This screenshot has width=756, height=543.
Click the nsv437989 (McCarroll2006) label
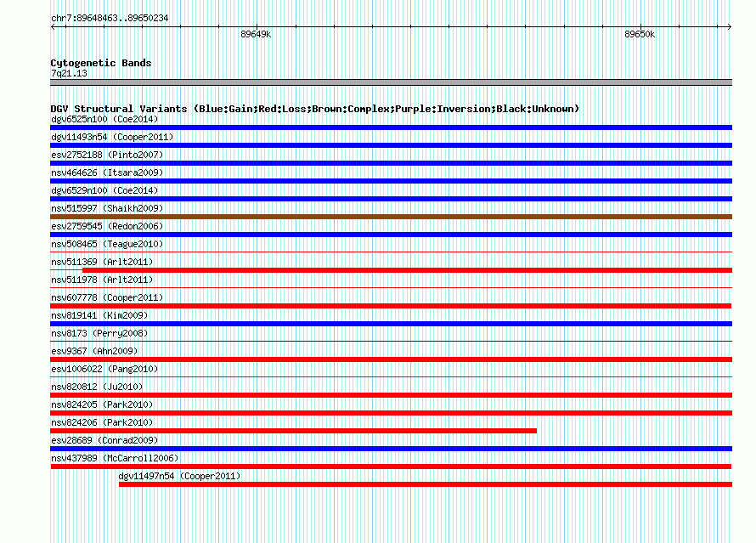(115, 458)
